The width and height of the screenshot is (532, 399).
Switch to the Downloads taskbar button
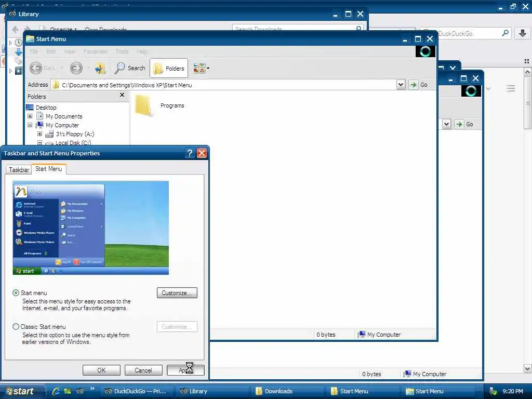point(287,391)
